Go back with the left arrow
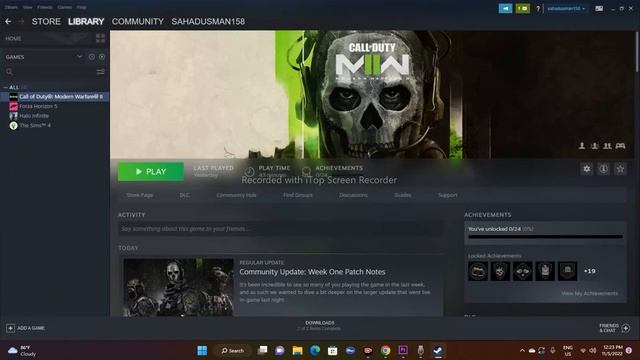640x360 pixels. [8, 21]
